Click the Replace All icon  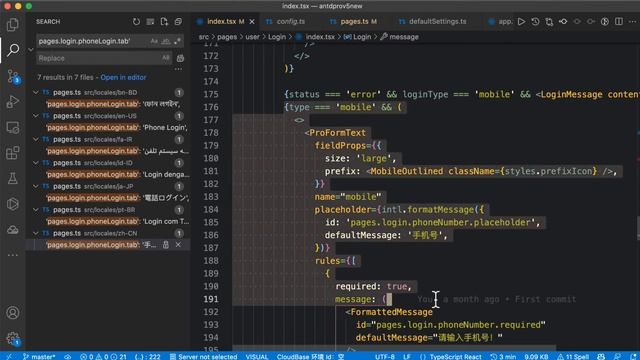(x=180, y=58)
